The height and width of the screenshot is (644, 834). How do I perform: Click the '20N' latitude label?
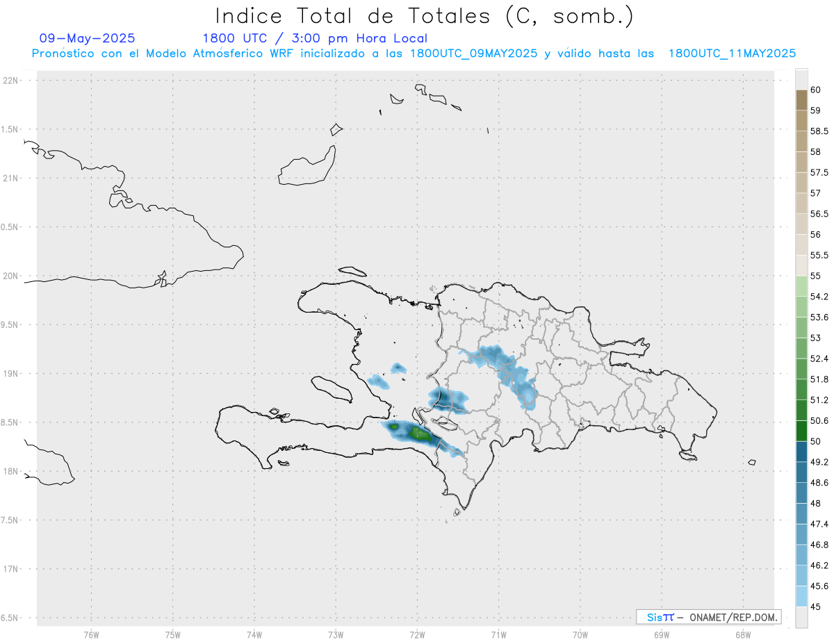point(11,276)
